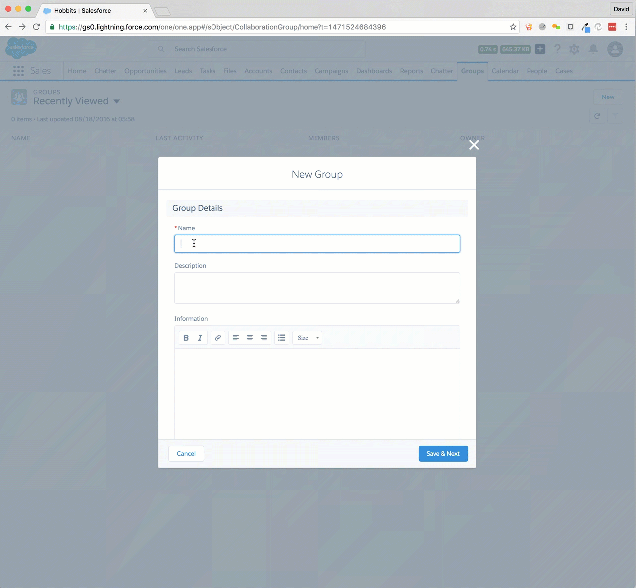
Task: Click the red extension icon in Chrome
Action: tap(612, 27)
